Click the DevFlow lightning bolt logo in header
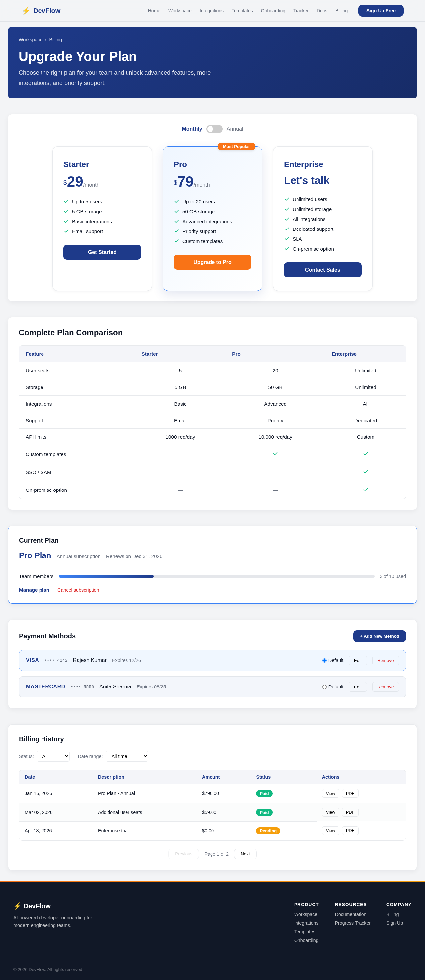 (x=26, y=11)
